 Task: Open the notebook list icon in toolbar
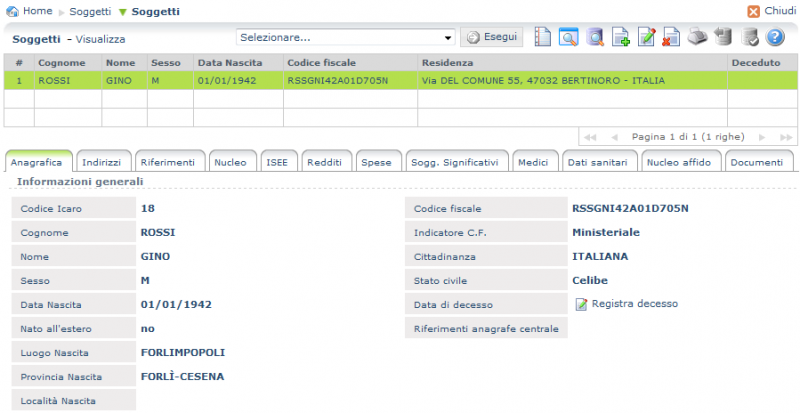[542, 37]
